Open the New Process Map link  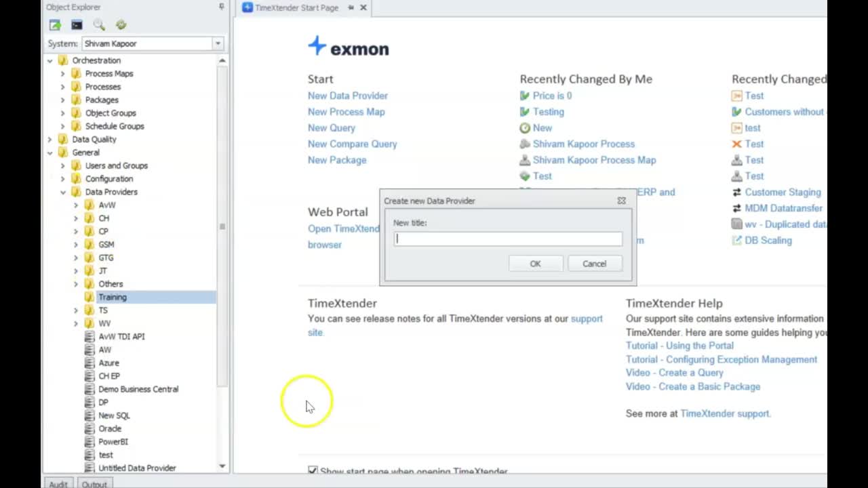pos(346,112)
